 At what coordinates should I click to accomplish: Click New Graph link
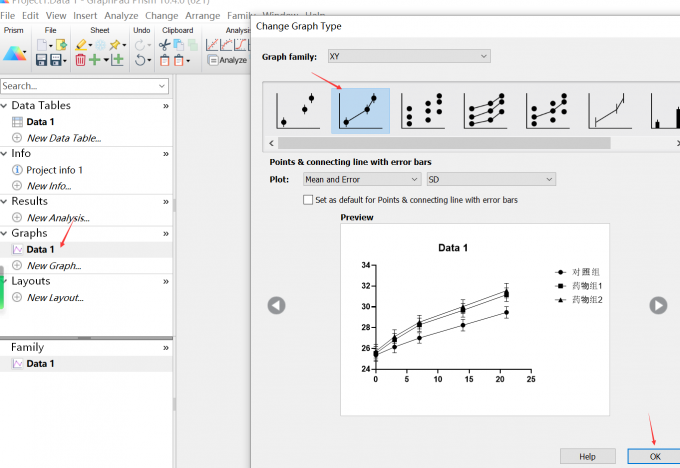pyautogui.click(x=54, y=265)
